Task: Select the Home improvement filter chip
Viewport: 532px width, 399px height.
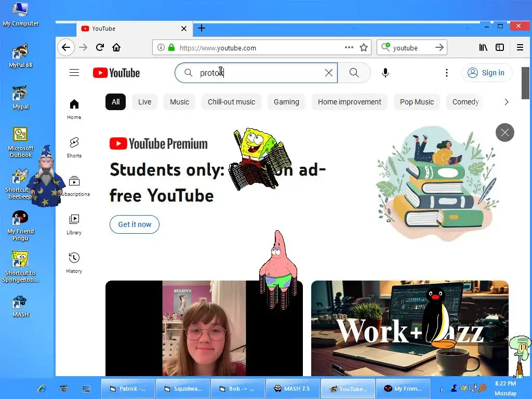Action: click(350, 102)
